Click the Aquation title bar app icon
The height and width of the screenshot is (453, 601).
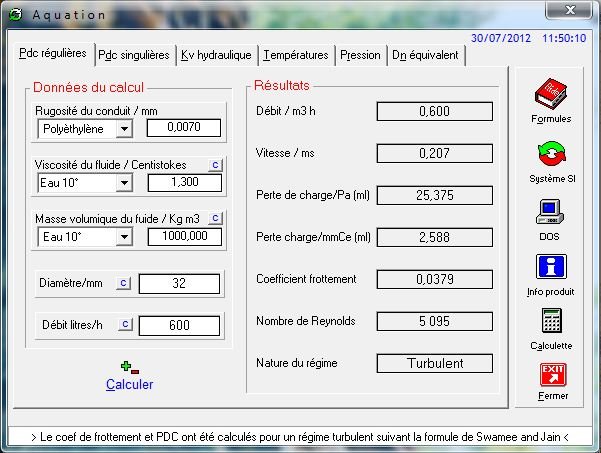[15, 14]
